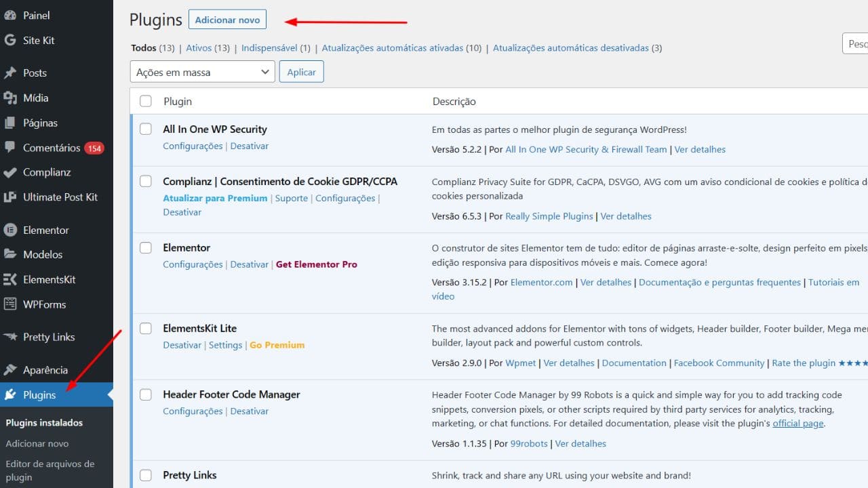Filter by Atualizações automáticas ativadas

point(393,48)
